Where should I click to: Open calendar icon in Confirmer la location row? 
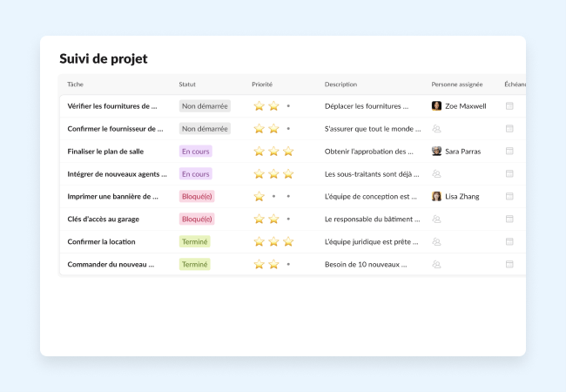click(x=509, y=242)
